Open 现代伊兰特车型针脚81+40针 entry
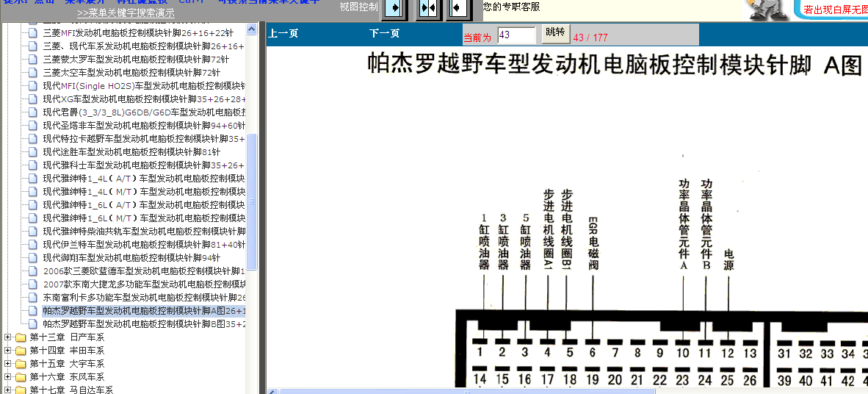The width and height of the screenshot is (868, 394). point(143,245)
